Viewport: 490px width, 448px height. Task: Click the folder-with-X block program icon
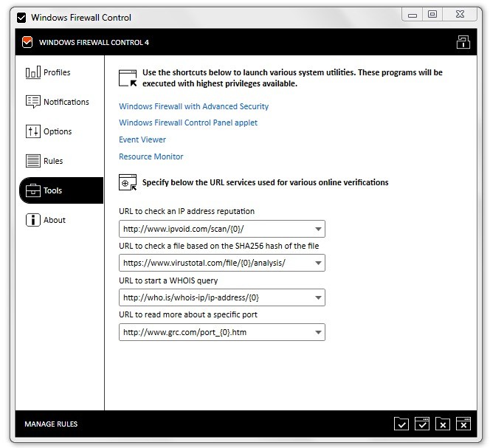point(443,424)
